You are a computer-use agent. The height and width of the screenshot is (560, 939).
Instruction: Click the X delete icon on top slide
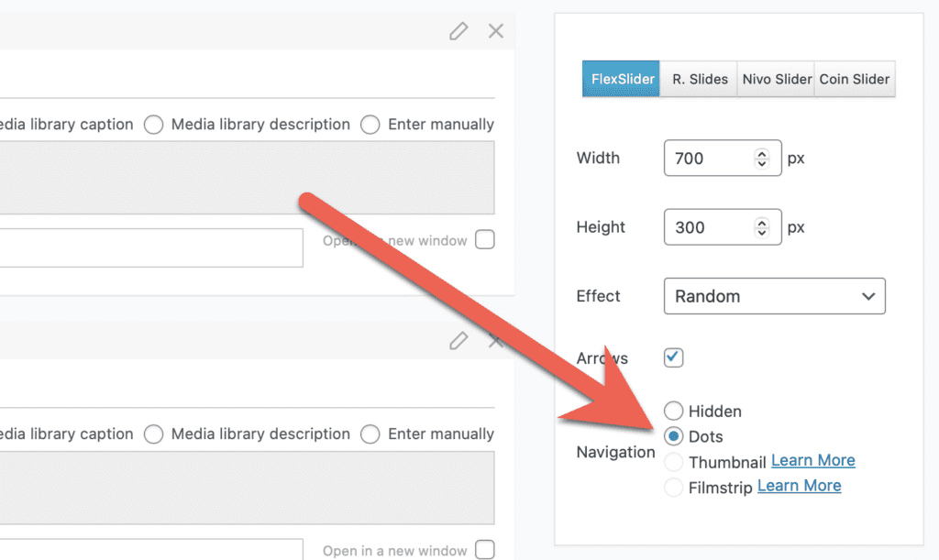496,32
